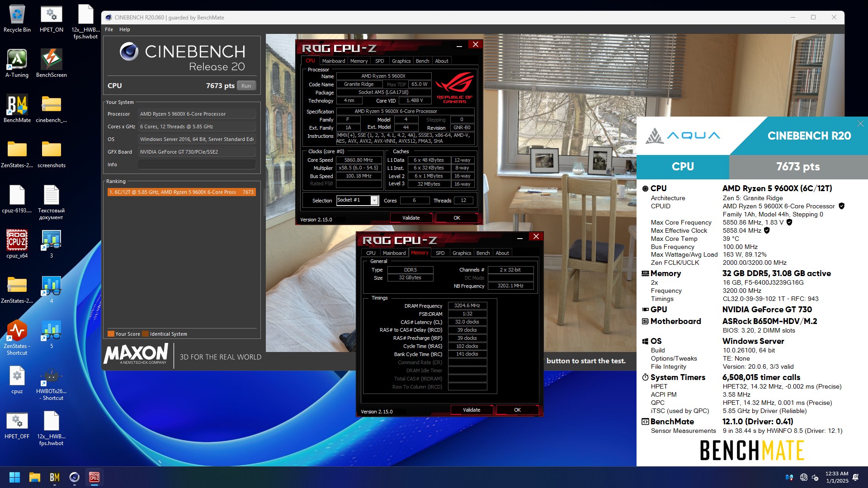Open the HPET_OFF desktop file
This screenshot has height=488, width=868.
pos(17,425)
